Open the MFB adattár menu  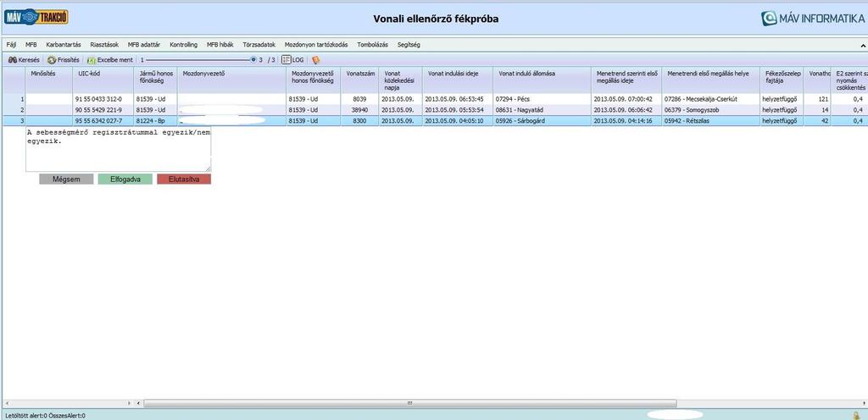coord(144,45)
